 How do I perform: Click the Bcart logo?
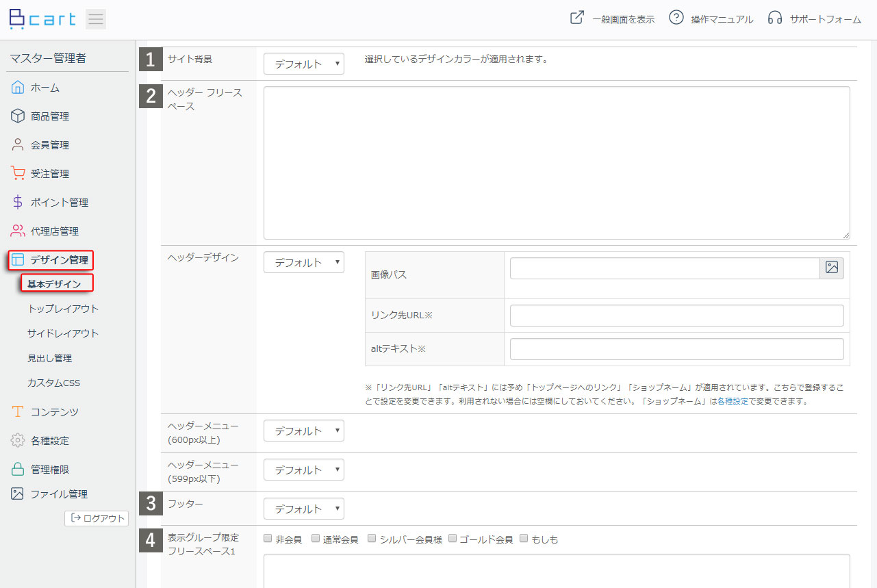tap(42, 18)
